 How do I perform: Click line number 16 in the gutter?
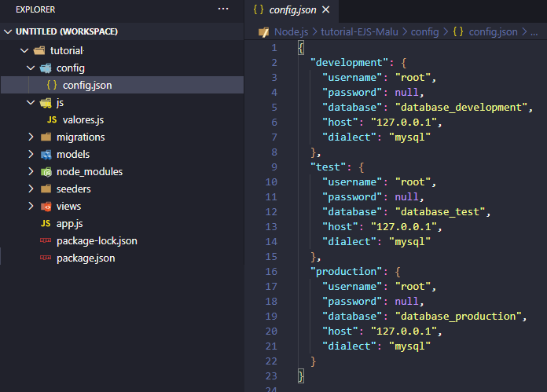271,272
